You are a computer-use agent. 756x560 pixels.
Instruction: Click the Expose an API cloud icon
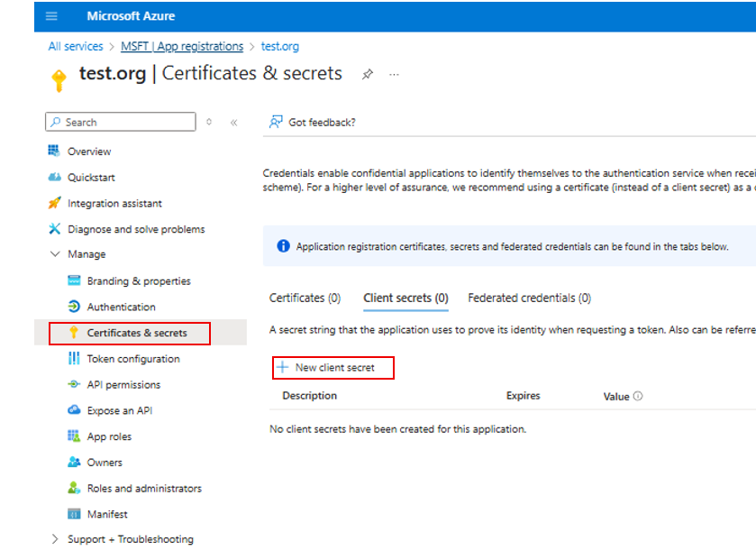pos(74,410)
